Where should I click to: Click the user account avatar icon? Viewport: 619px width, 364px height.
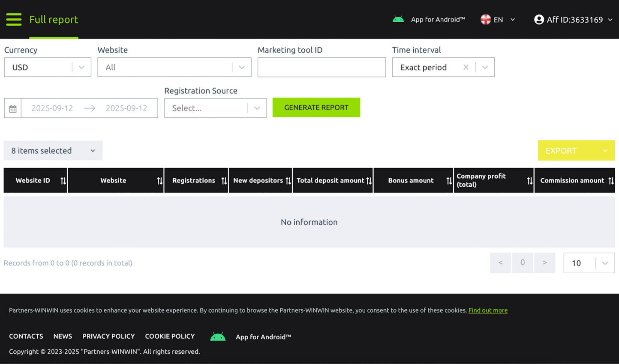pos(539,20)
